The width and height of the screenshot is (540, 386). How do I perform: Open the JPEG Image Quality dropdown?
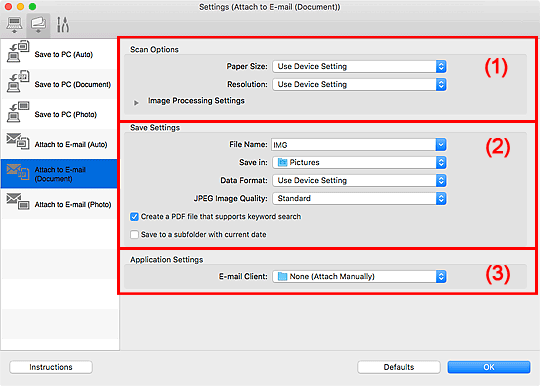pyautogui.click(x=359, y=198)
